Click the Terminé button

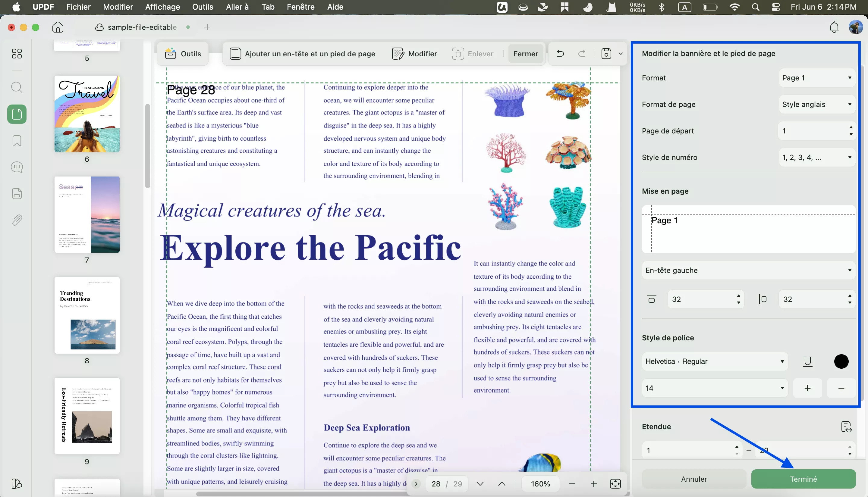(x=804, y=479)
